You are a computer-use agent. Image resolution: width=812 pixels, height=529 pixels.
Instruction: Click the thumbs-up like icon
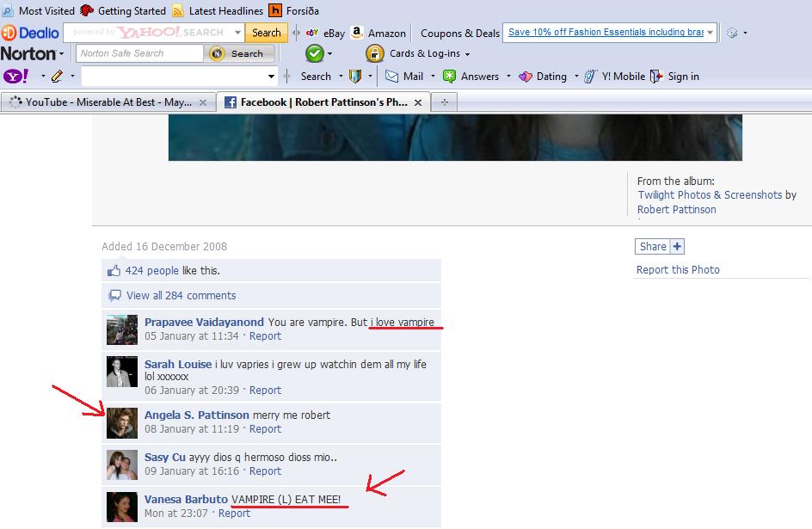(114, 271)
